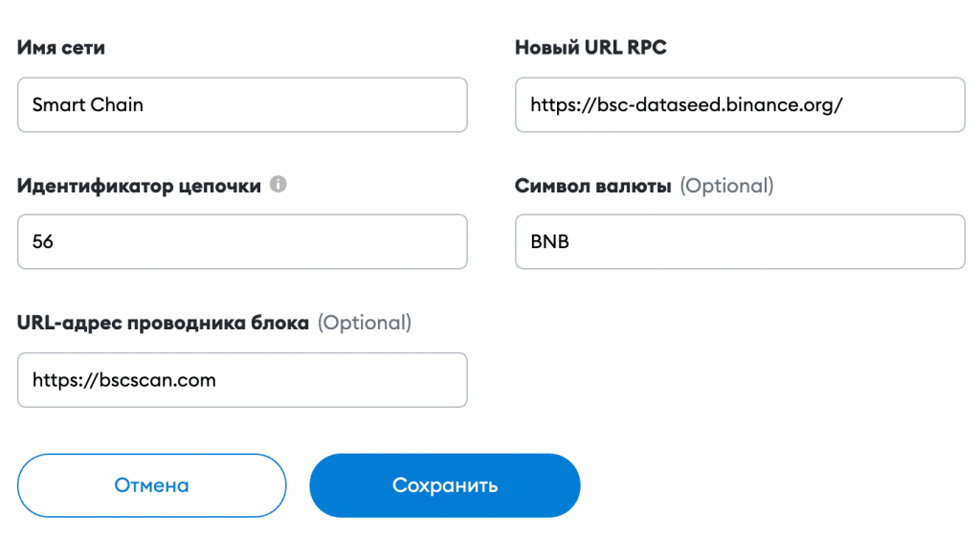Focus the Имя сети input field
This screenshot has width=980, height=539.
point(242,104)
